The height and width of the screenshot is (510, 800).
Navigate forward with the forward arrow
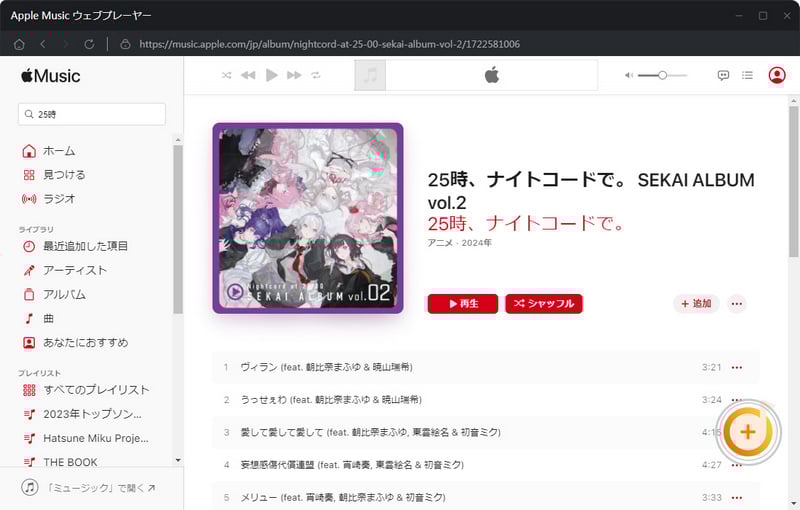tap(65, 44)
